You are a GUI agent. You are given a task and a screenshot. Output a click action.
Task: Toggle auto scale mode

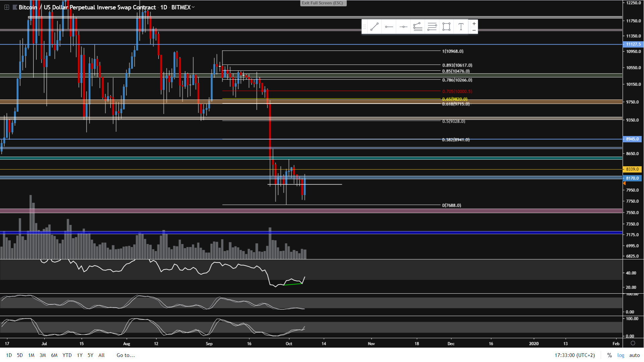pos(634,355)
